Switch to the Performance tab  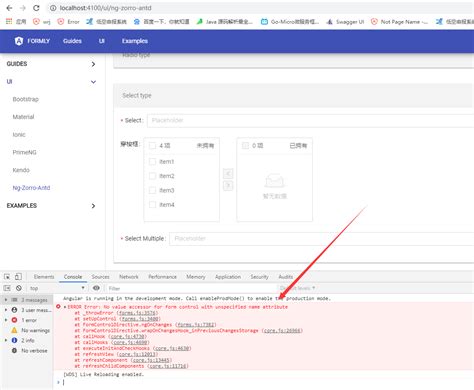[163, 277]
